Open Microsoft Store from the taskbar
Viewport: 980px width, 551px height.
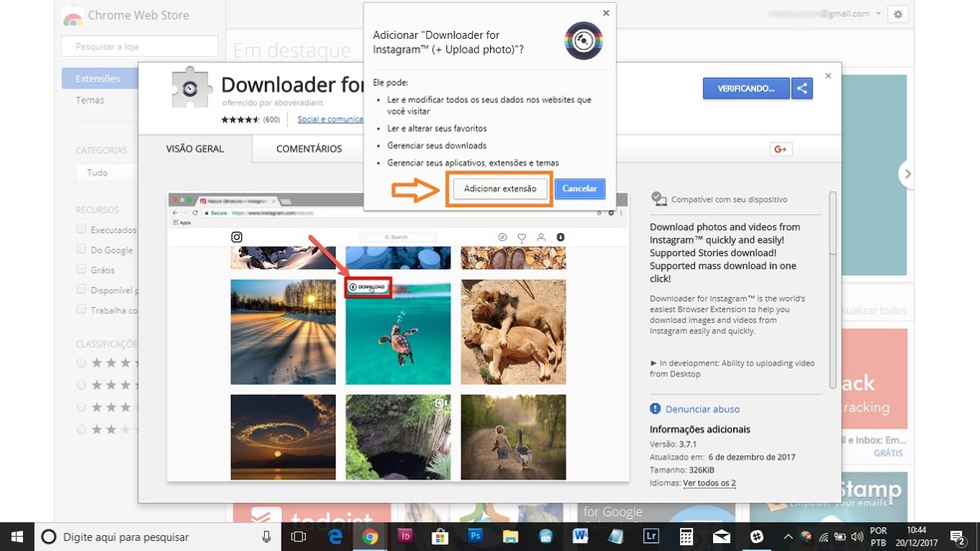[440, 537]
